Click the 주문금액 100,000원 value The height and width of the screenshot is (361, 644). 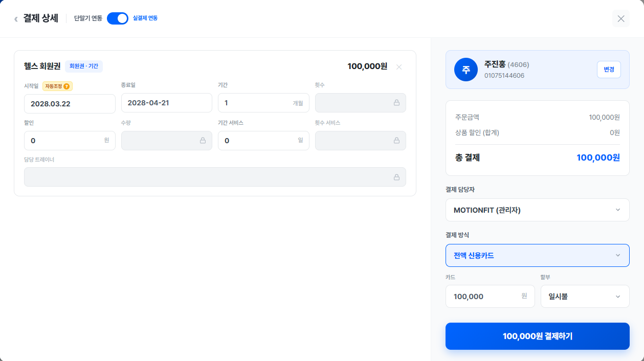(x=604, y=117)
